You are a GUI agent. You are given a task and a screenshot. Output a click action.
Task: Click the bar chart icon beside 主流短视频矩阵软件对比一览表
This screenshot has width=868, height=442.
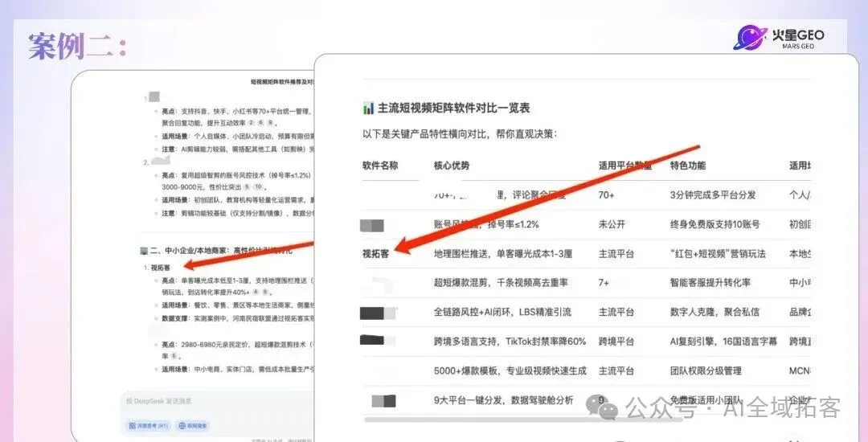coord(368,108)
